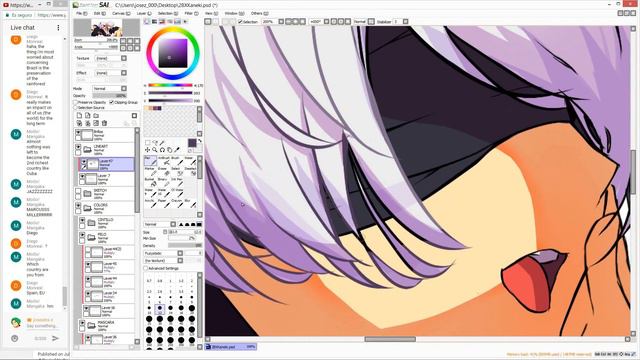Click the navigator preview thumbnail
The image size is (640, 360).
(106, 28)
